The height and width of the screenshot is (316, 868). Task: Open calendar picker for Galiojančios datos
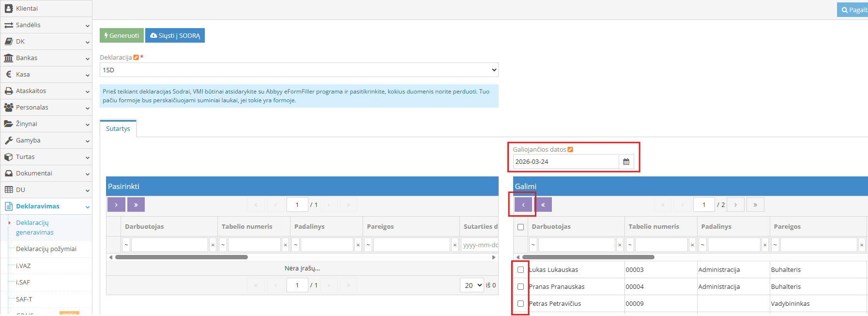point(626,162)
